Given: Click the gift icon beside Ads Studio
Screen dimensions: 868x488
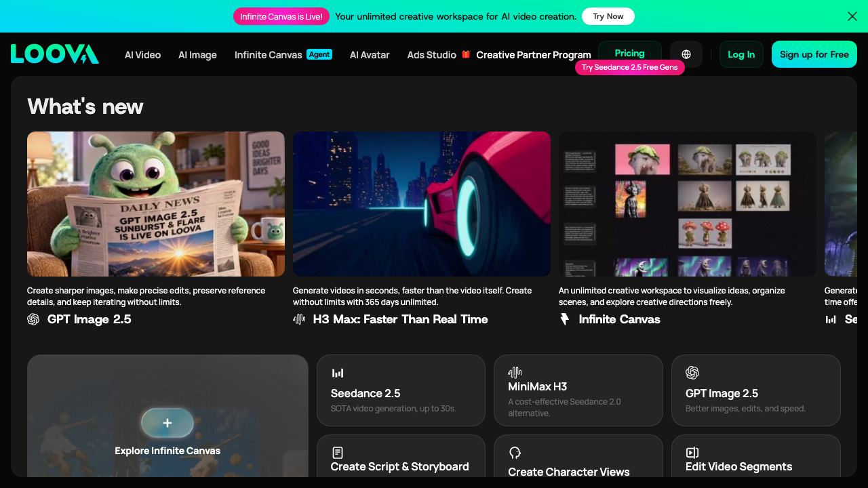Looking at the screenshot, I should tap(466, 54).
